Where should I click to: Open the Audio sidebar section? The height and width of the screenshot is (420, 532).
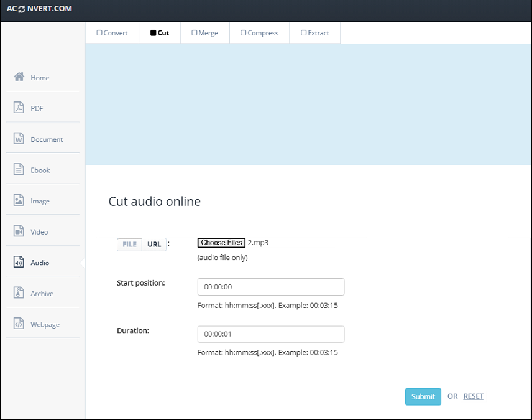(x=43, y=263)
